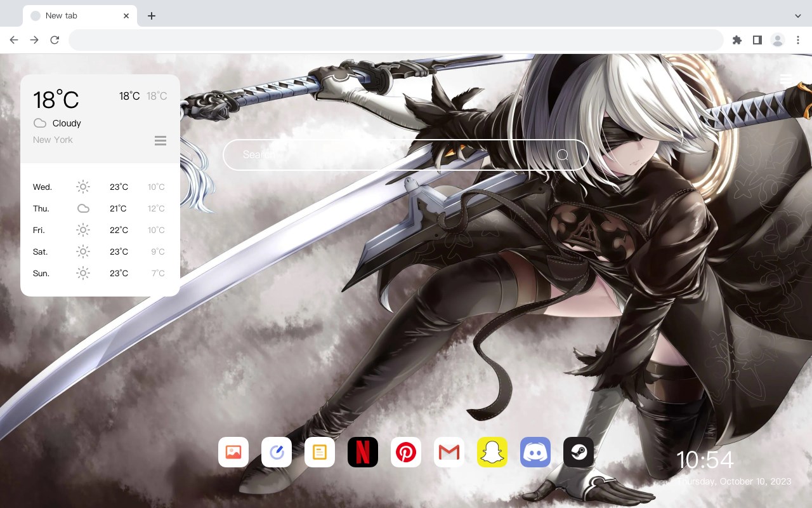Select the Wed. forecast row

(x=100, y=187)
